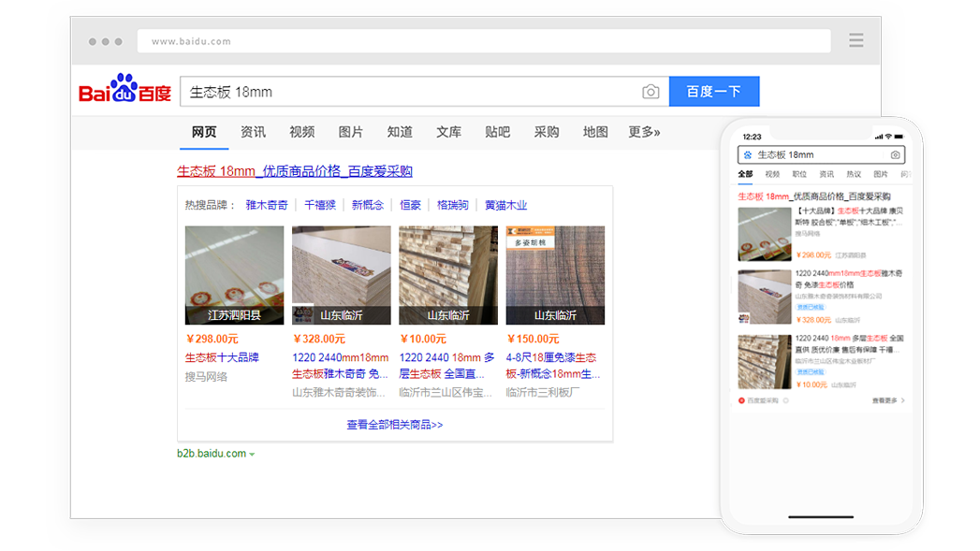Click the 恒豪 brand link
This screenshot has width=980, height=551.
click(x=411, y=205)
